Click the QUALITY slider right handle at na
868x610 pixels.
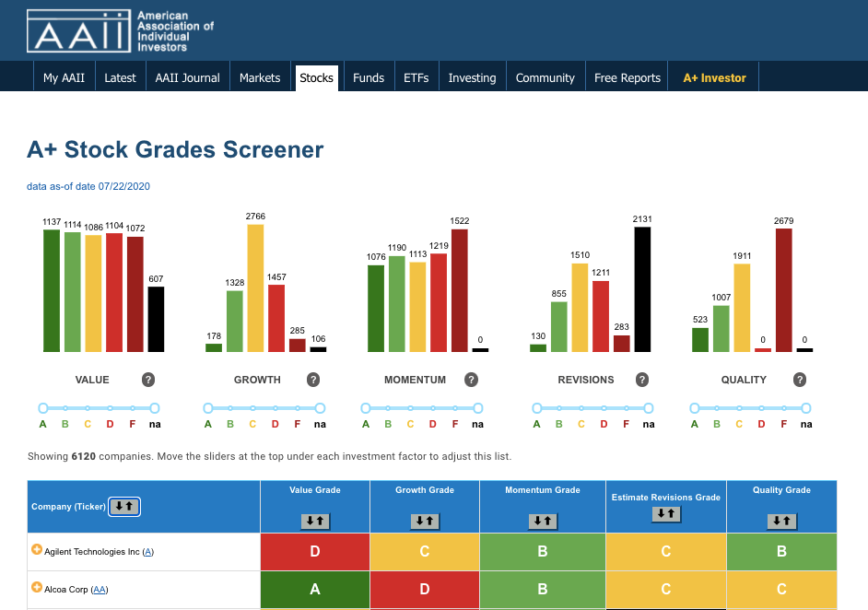(806, 408)
